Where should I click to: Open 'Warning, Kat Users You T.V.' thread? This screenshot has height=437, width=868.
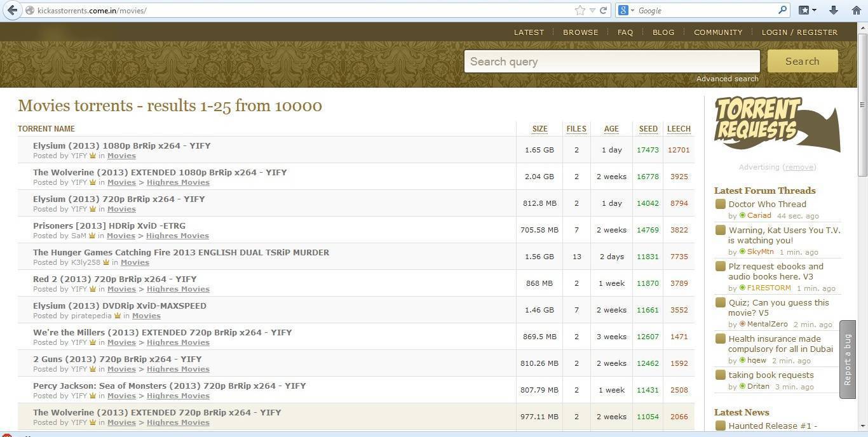coord(784,235)
